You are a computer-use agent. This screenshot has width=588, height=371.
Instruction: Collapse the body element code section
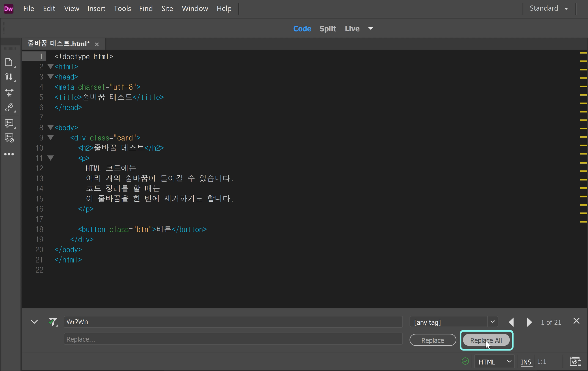click(51, 128)
